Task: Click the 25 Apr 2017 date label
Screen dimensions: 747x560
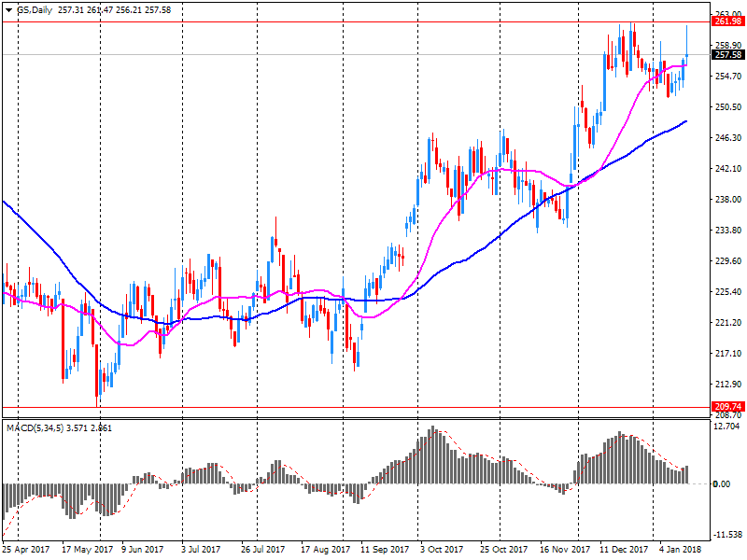Action: pyautogui.click(x=26, y=550)
